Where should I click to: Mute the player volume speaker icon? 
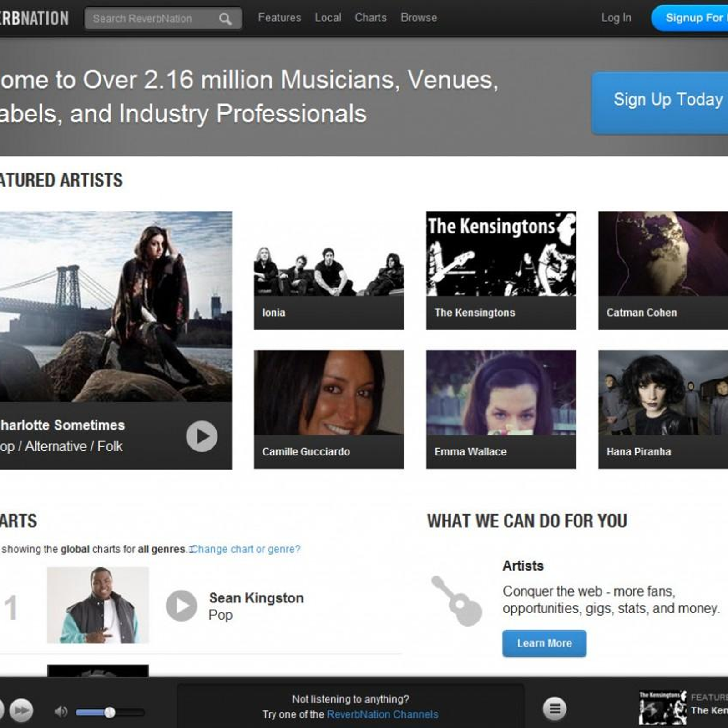61,712
